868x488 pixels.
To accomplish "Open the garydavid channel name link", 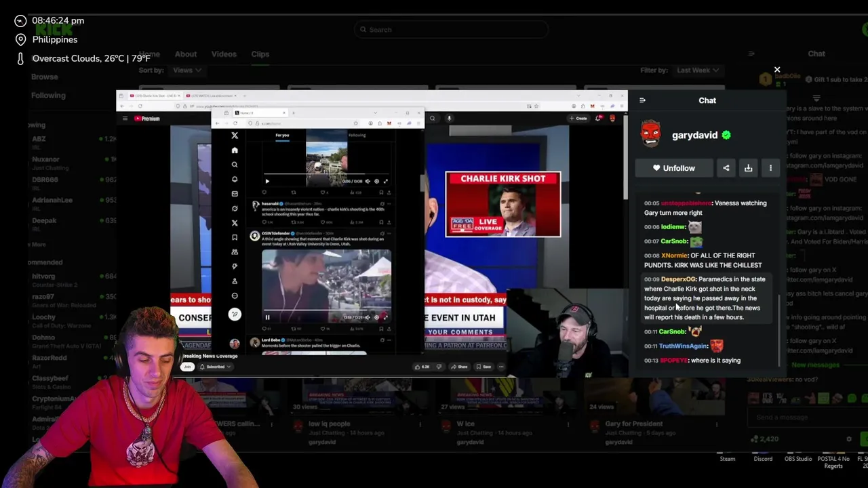I will tap(694, 135).
